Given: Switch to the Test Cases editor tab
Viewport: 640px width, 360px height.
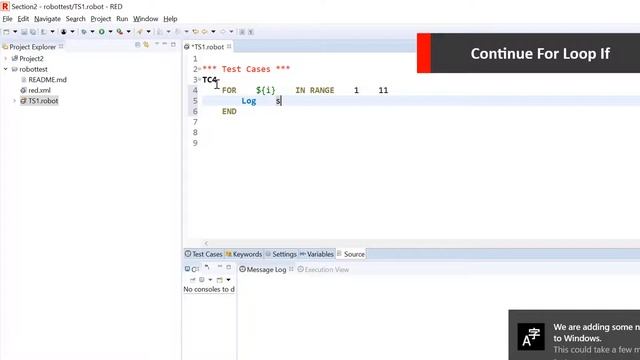Looking at the screenshot, I should pyautogui.click(x=203, y=254).
